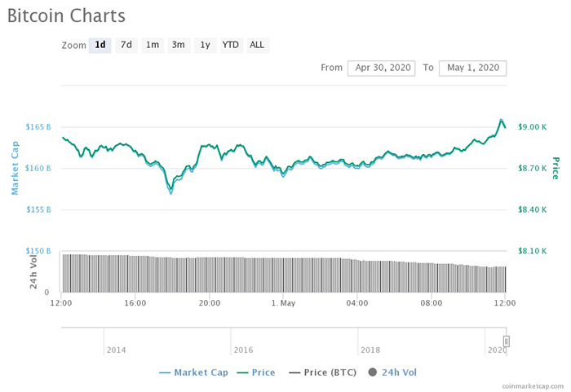Click the 24h Vol circle legend icon
Viewport: 571px width, 392px height.
[x=372, y=372]
